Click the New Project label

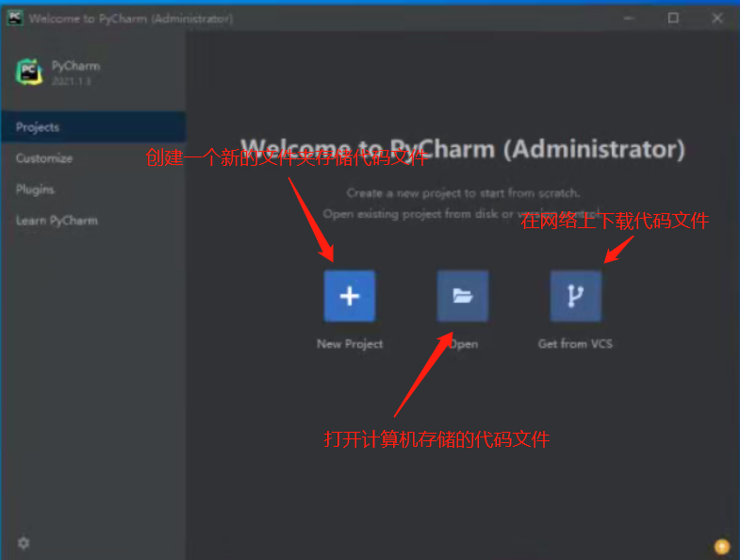tap(350, 344)
